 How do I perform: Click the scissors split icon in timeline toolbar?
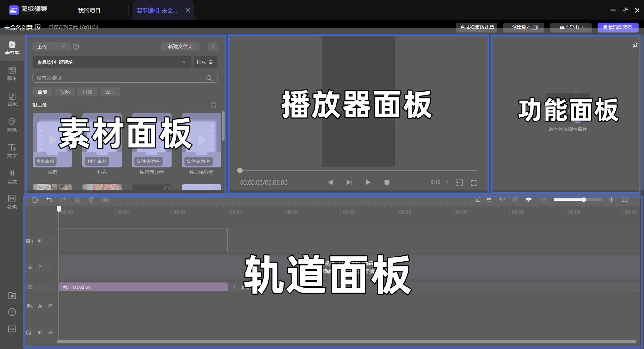pyautogui.click(x=77, y=200)
